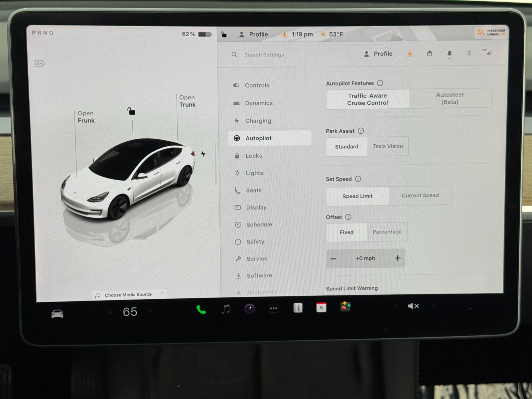Open the calendar app icon
This screenshot has width=532, height=399.
(x=321, y=308)
